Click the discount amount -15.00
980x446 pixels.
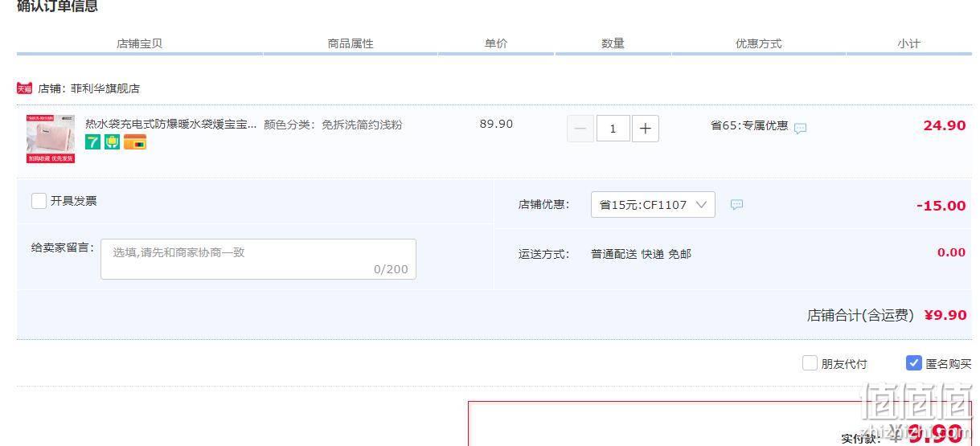pyautogui.click(x=941, y=206)
